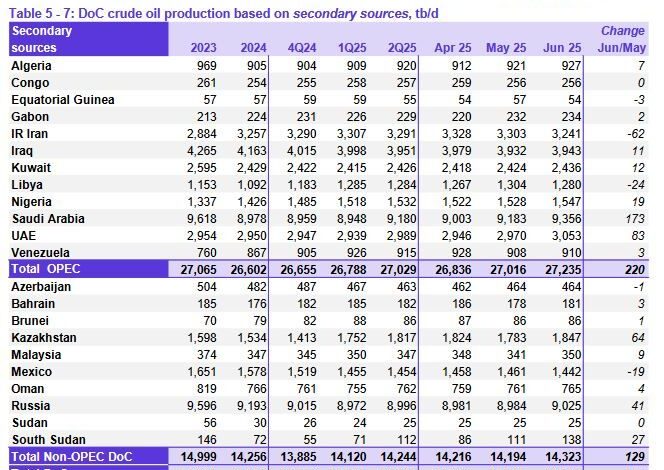Select Total OPEC change value 220
This screenshot has height=470, width=664.
(x=632, y=269)
